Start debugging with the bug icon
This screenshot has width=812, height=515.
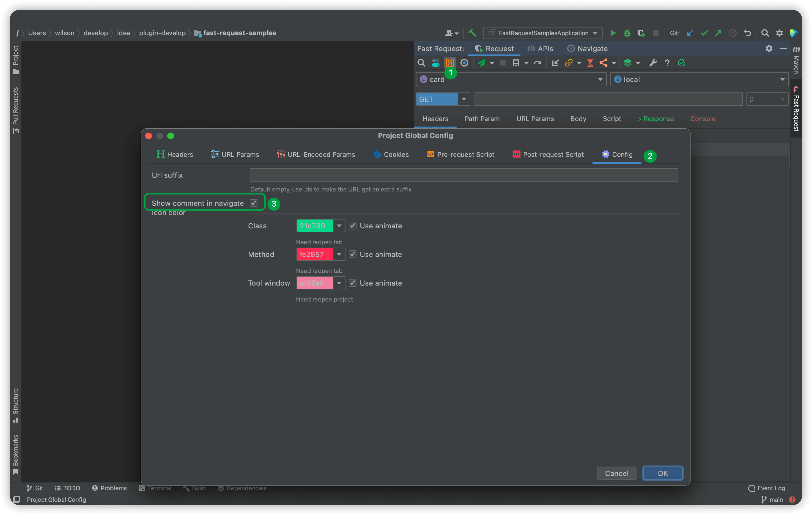pos(627,33)
